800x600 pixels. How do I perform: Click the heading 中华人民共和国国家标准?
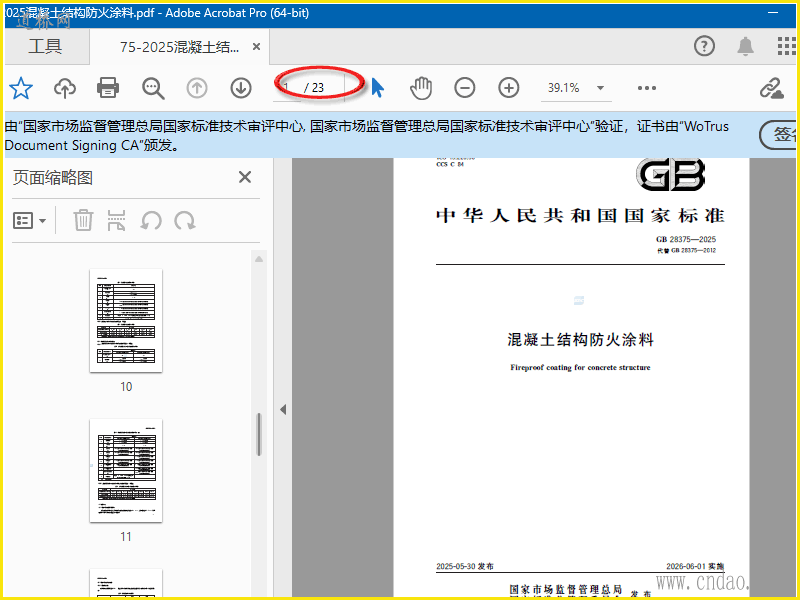(x=580, y=216)
